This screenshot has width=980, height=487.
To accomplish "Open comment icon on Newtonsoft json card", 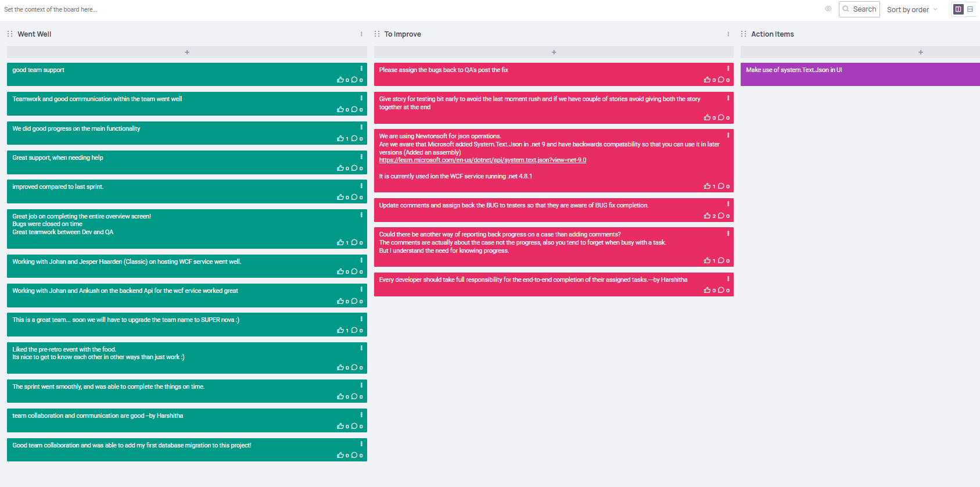I will pyautogui.click(x=721, y=186).
